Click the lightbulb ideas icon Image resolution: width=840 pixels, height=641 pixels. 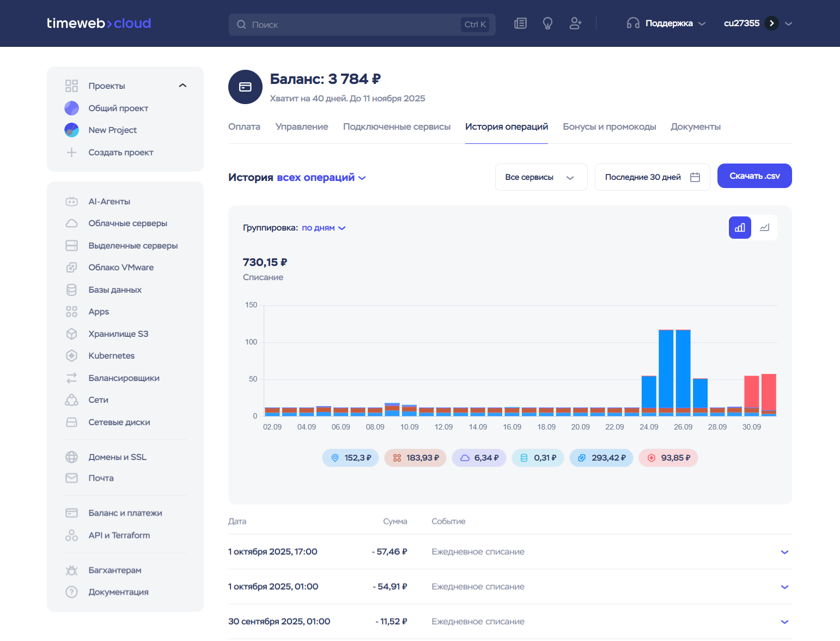click(547, 23)
